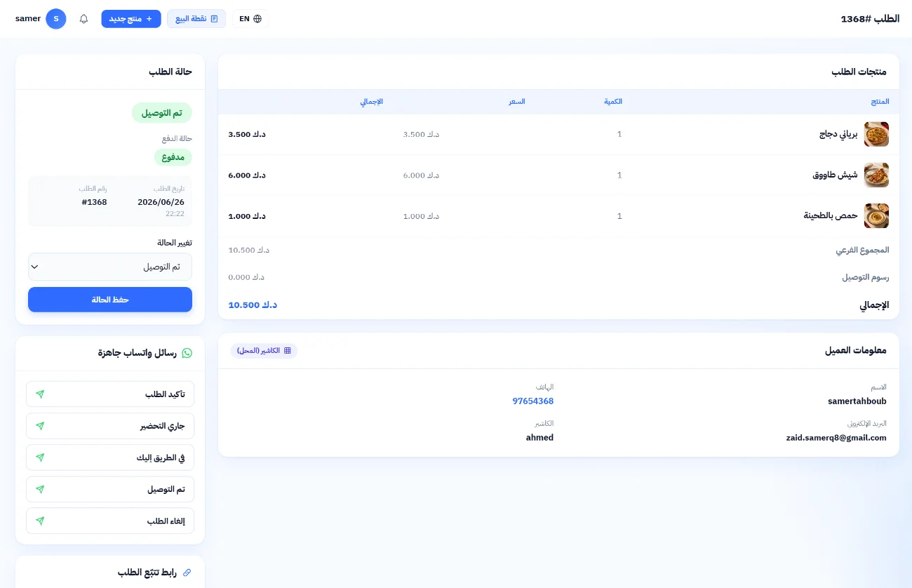Click the link icon near رابط تتبع الطلب
The image size is (912, 588).
187,573
